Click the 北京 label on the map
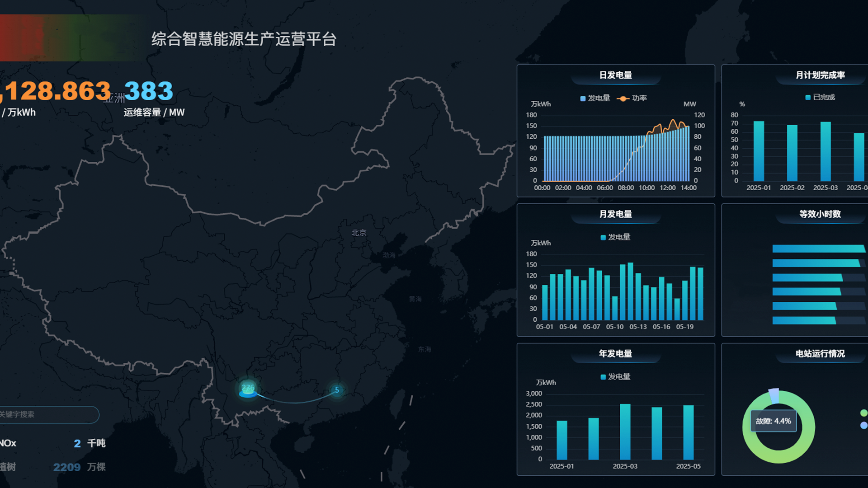This screenshot has width=868, height=488. click(x=359, y=233)
